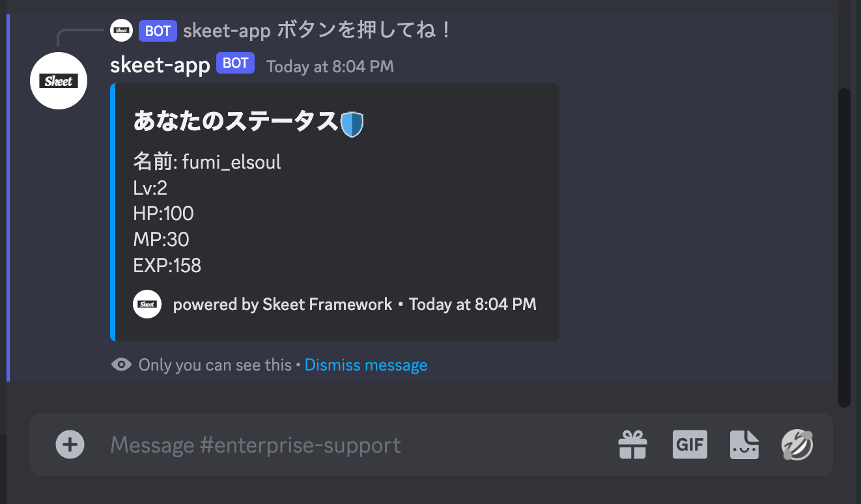
Task: Click the eye icon beside visibility notice
Action: click(x=121, y=365)
